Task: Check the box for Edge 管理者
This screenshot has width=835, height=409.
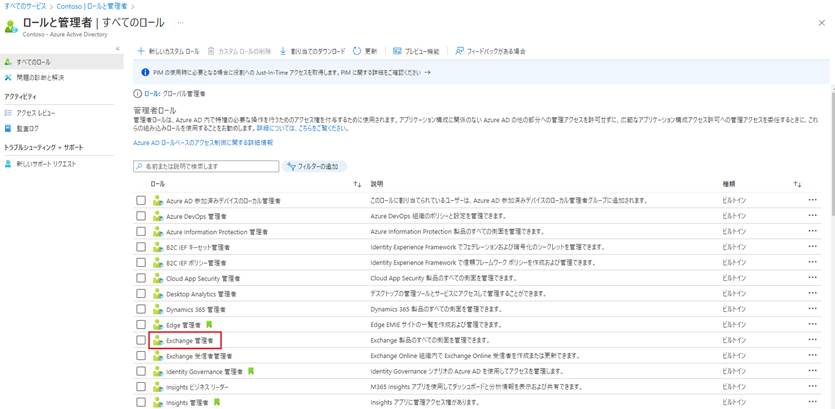Action: (141, 324)
